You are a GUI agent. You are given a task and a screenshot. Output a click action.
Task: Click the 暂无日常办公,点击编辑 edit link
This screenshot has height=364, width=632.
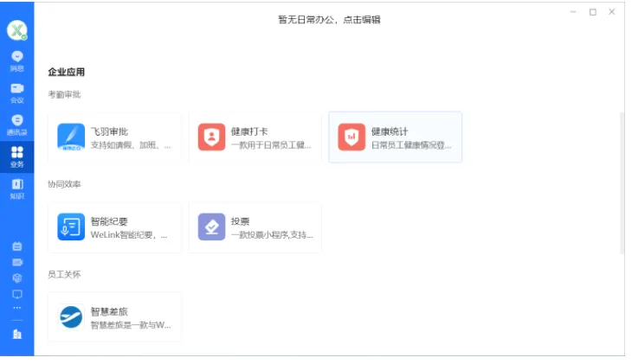click(329, 20)
